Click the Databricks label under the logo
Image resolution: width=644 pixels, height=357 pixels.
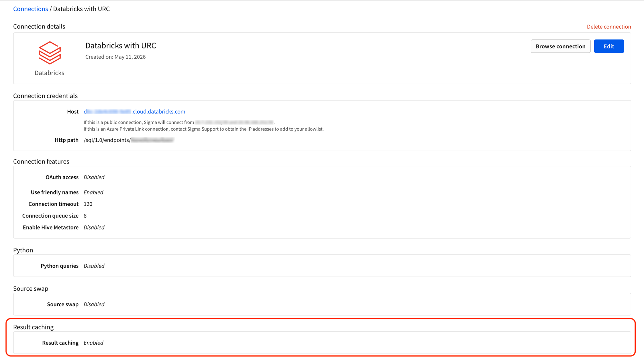(49, 73)
